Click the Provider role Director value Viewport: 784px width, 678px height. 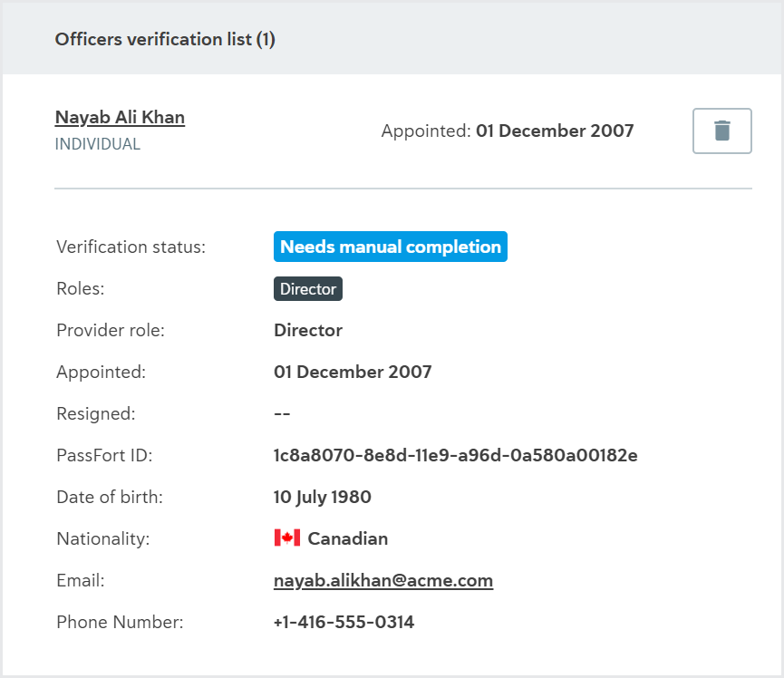point(308,331)
